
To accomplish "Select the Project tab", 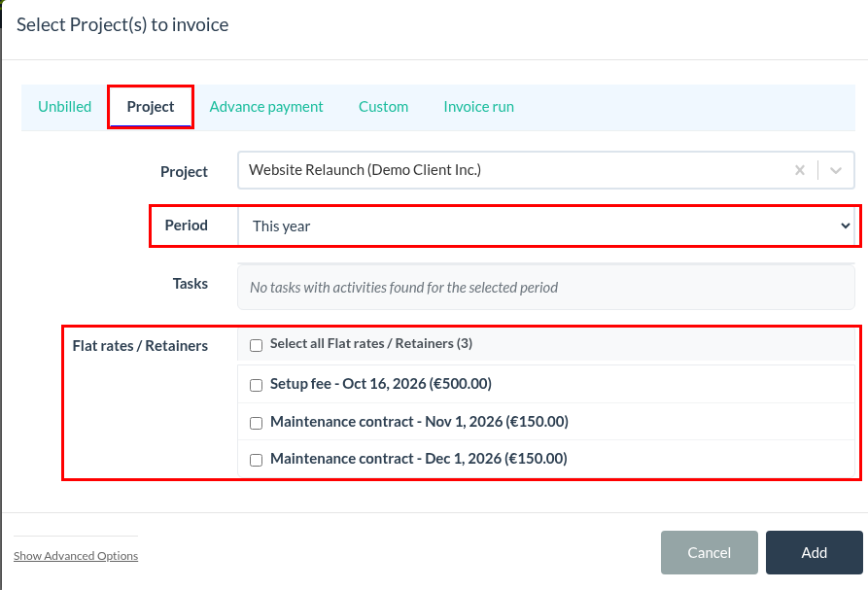I will click(151, 107).
